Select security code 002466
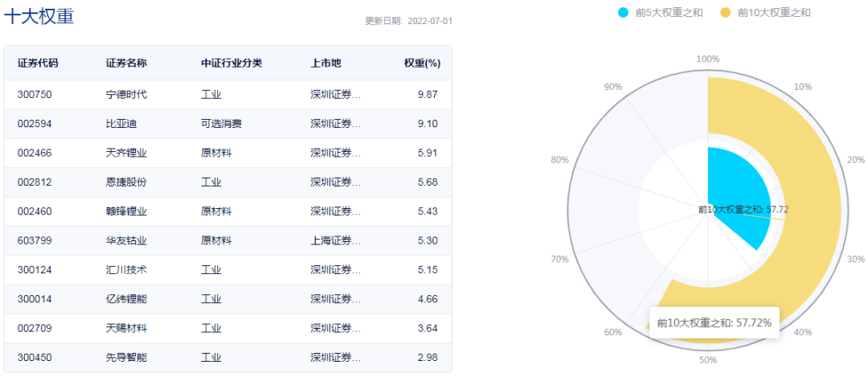 [35, 154]
